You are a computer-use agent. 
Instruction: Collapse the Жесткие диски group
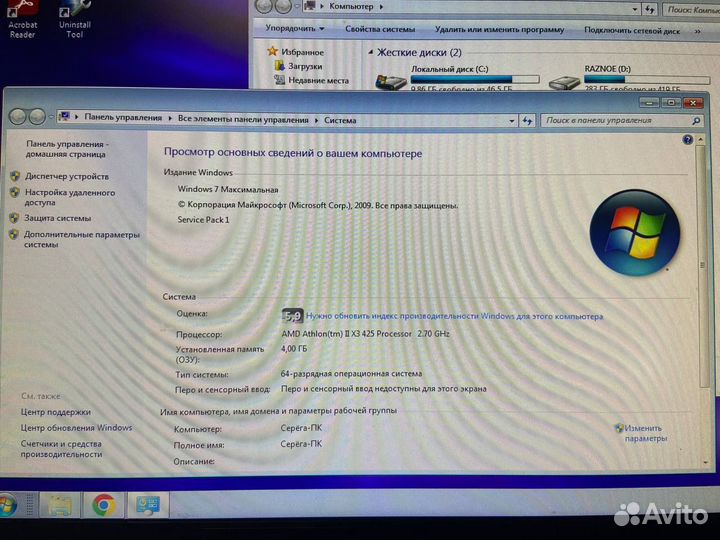tap(371, 52)
